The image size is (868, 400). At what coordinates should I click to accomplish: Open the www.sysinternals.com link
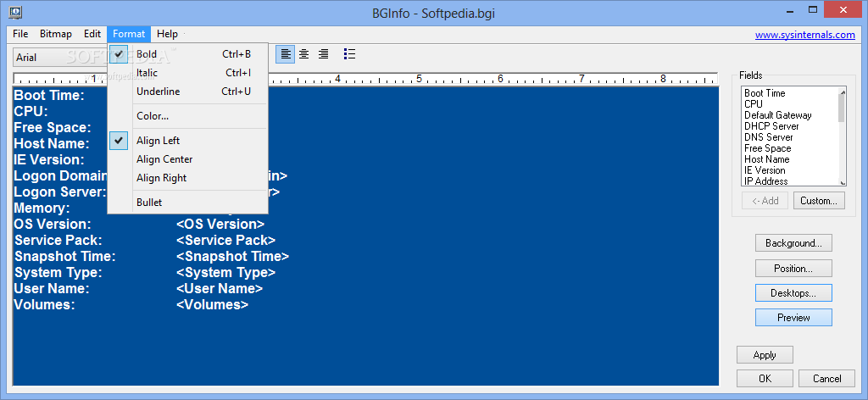coord(805,35)
